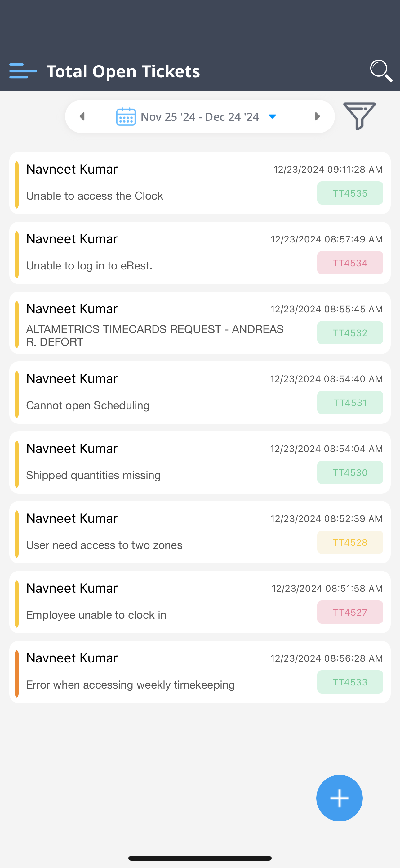The width and height of the screenshot is (400, 868).
Task: Open "Unable to access the Clock" ticket
Action: [95, 196]
